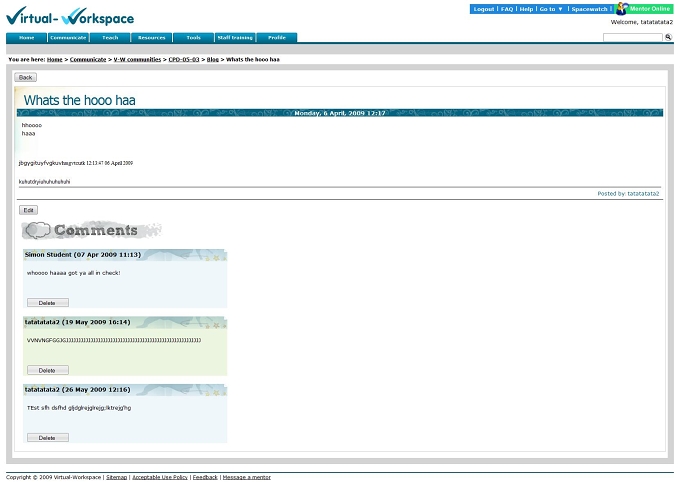Click the 'Simon Student (07 Apr 2009 11:13)' header
Viewport: 680px width, 482px height.
83,255
